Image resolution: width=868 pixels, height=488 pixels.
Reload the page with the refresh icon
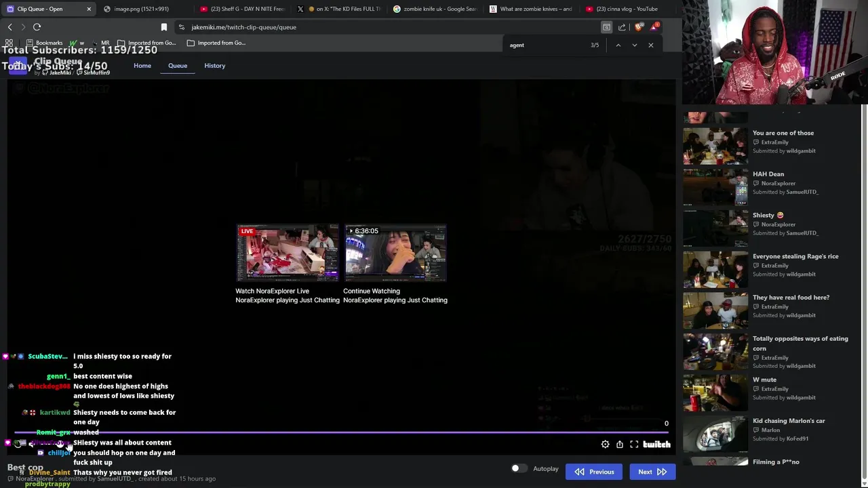pos(37,27)
